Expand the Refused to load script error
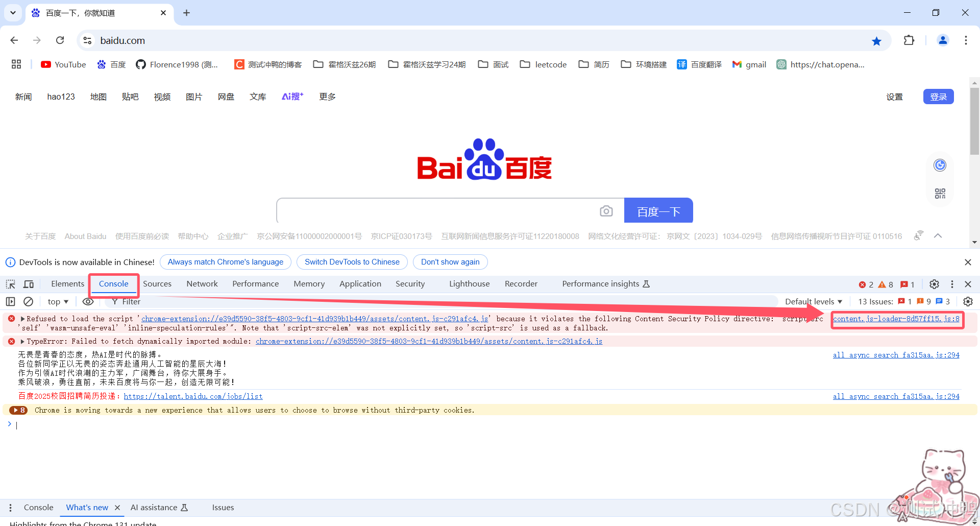Image resolution: width=980 pixels, height=526 pixels. [22, 319]
